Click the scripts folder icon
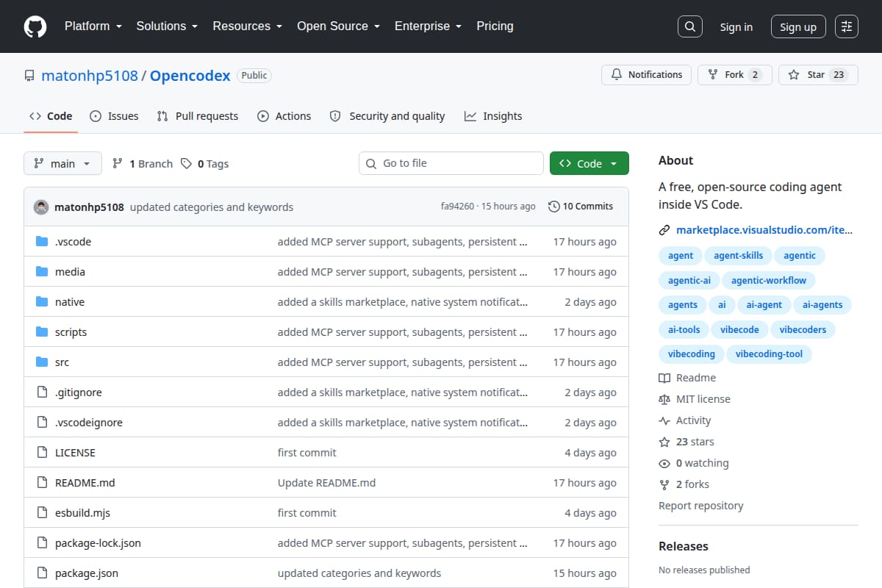Image resolution: width=882 pixels, height=588 pixels. [42, 332]
